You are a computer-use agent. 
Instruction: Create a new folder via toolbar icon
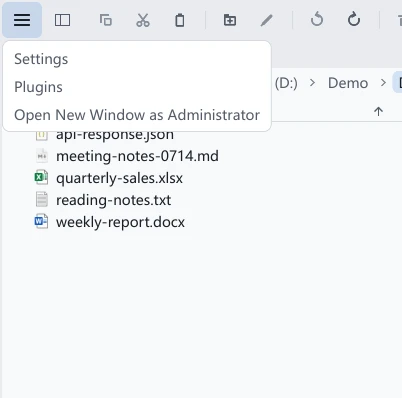pyautogui.click(x=230, y=20)
